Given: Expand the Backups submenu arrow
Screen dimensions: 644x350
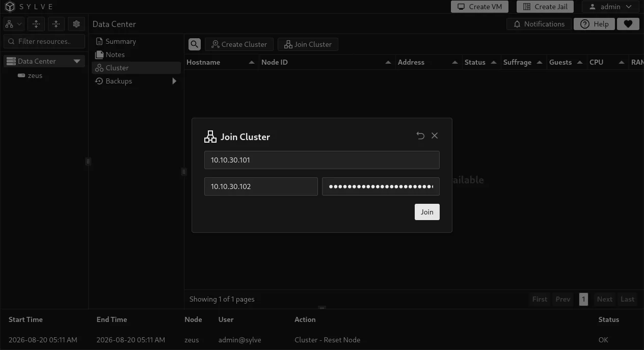Looking at the screenshot, I should tap(174, 81).
